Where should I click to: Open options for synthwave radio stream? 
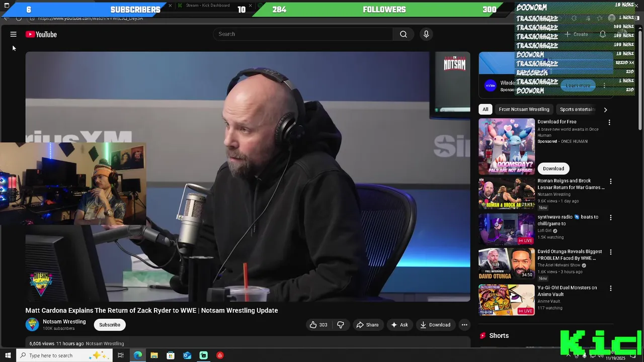[x=611, y=218]
